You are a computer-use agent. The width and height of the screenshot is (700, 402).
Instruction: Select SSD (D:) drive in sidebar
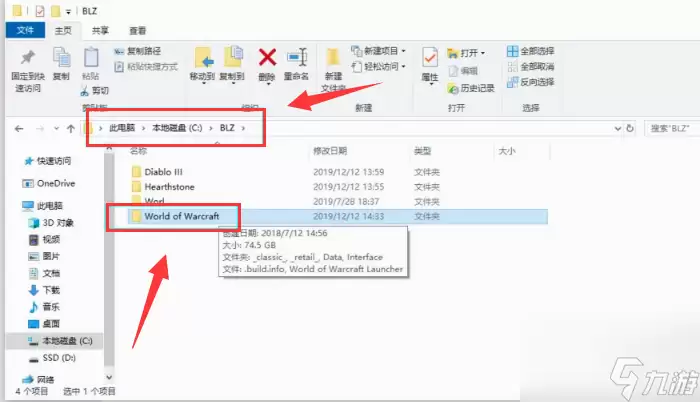[52, 358]
